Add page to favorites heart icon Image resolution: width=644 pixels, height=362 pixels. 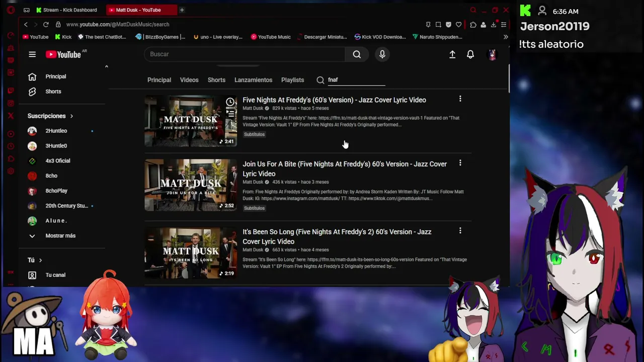458,25
